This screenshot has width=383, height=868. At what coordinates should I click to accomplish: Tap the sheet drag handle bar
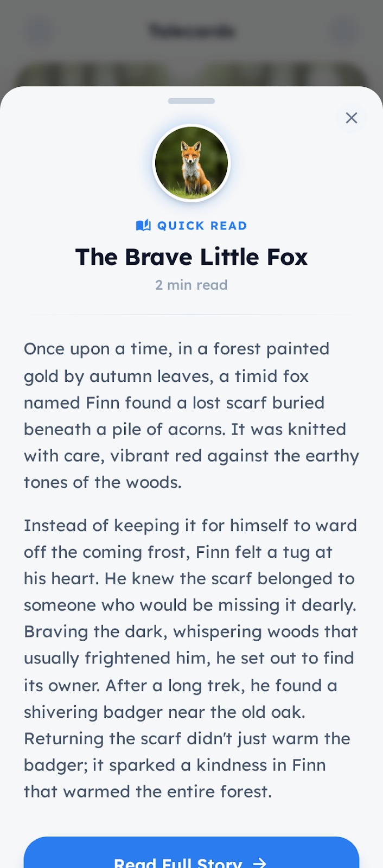(x=191, y=101)
